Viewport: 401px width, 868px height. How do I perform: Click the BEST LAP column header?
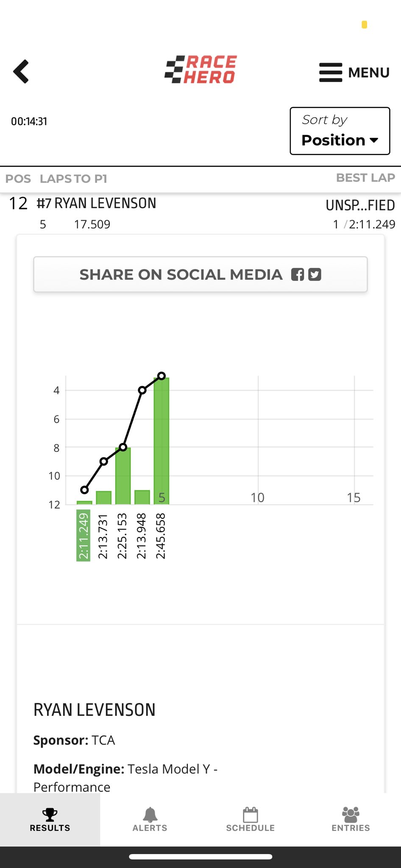(365, 178)
